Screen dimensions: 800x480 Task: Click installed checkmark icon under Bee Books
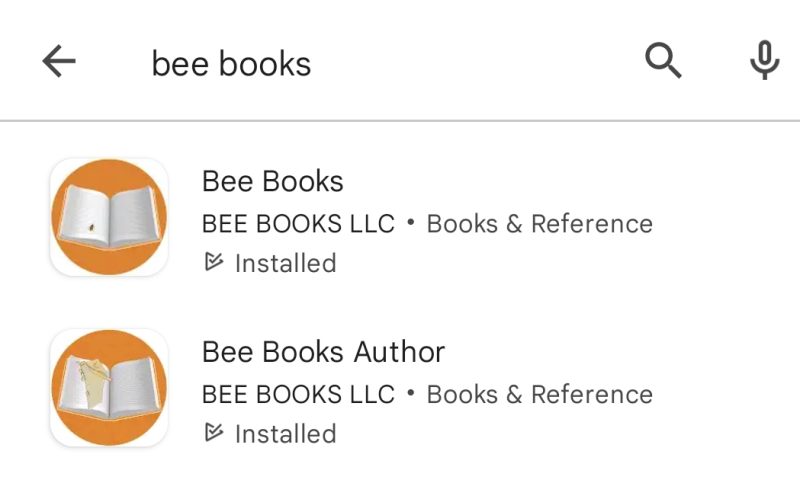click(x=212, y=263)
